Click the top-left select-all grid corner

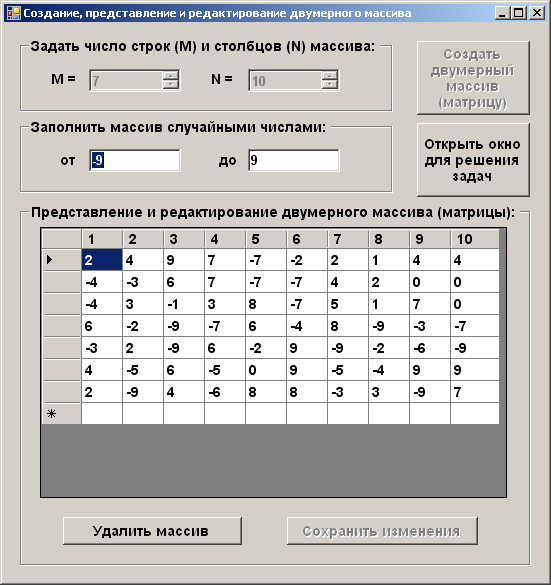pos(62,239)
